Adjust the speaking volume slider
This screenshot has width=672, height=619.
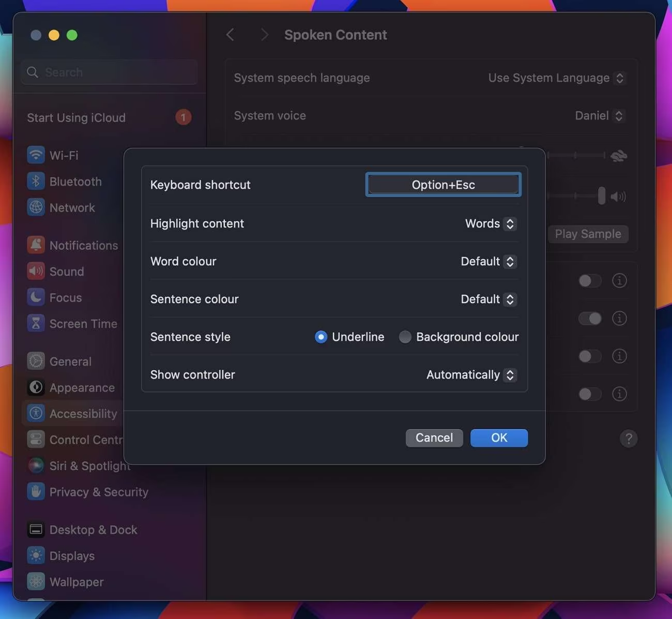(x=601, y=196)
